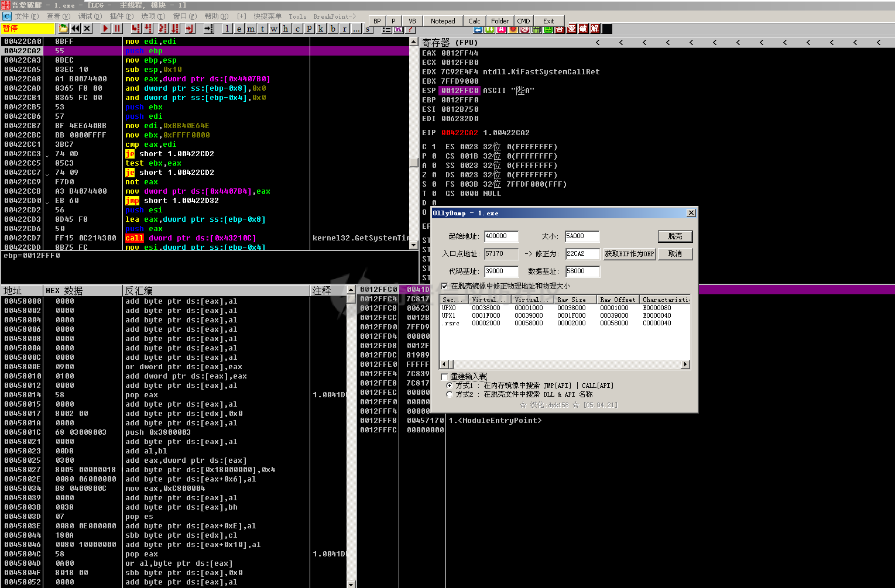Click the pink A toolbar icon

(x=501, y=29)
